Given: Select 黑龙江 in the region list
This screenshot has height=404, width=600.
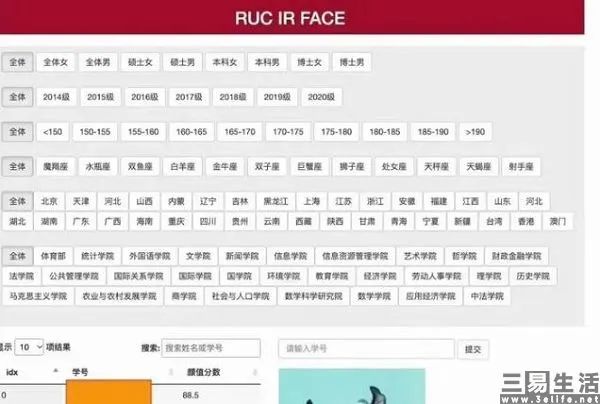Looking at the screenshot, I should point(276,201).
